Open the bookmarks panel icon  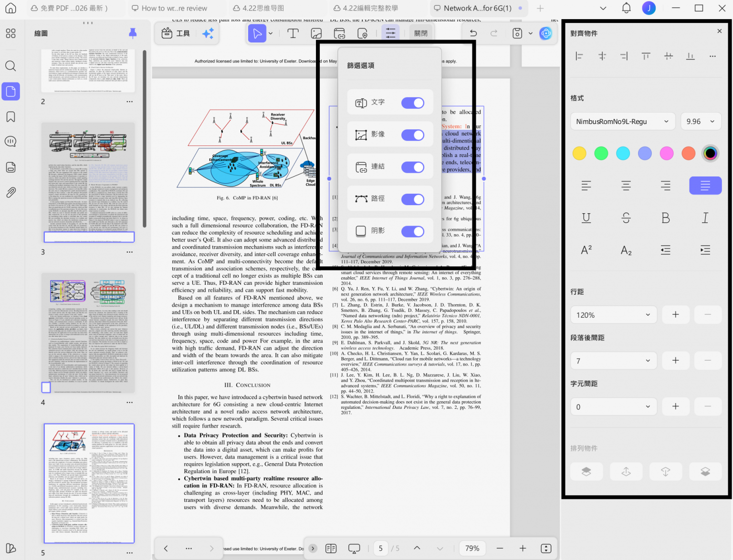pyautogui.click(x=10, y=117)
